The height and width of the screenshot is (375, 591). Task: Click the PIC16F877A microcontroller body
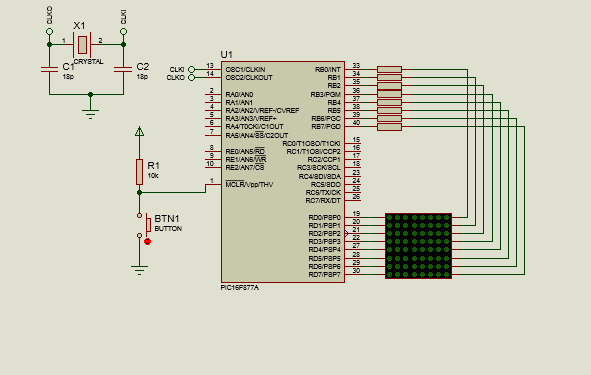pyautogui.click(x=283, y=172)
